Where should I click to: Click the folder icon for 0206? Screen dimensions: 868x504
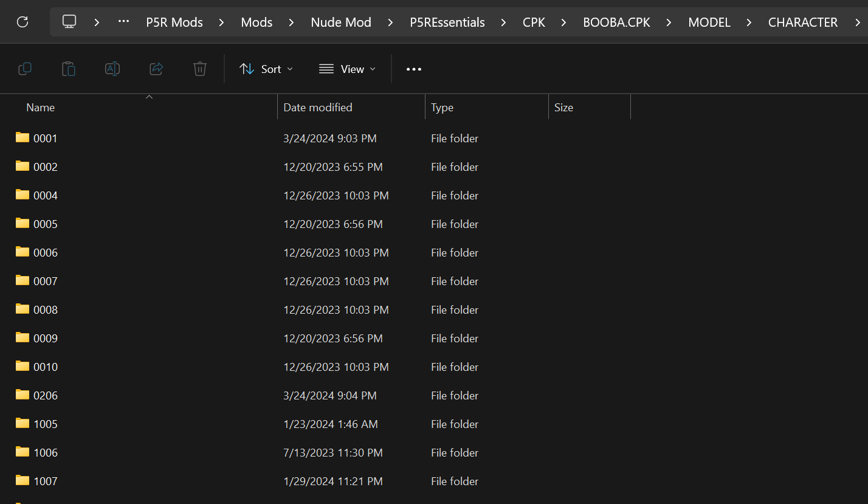pyautogui.click(x=22, y=395)
